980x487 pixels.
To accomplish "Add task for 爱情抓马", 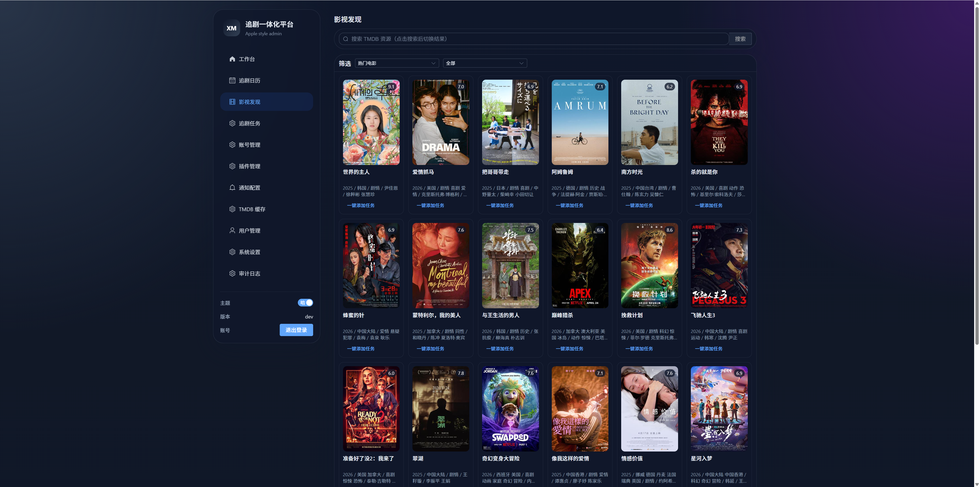I will coord(430,206).
